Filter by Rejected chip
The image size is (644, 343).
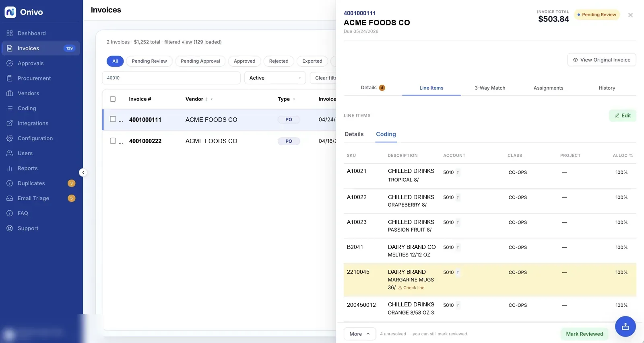pyautogui.click(x=279, y=61)
